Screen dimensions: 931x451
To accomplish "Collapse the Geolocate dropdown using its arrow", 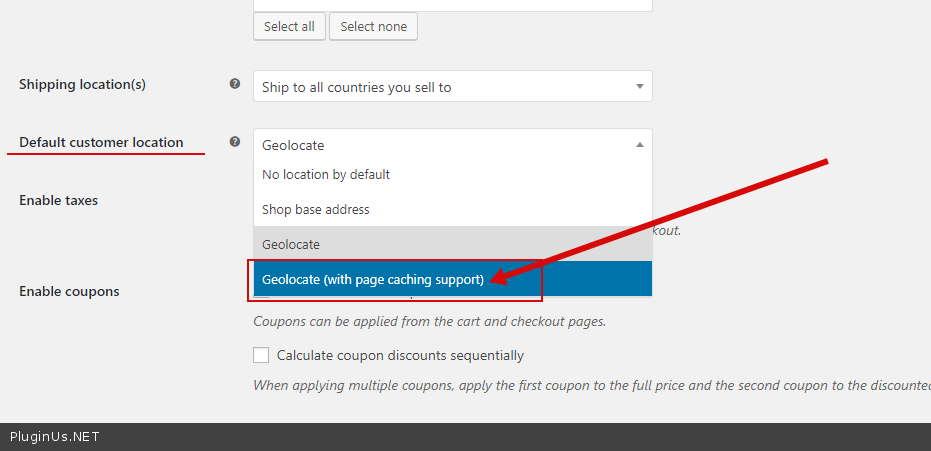I will [640, 145].
